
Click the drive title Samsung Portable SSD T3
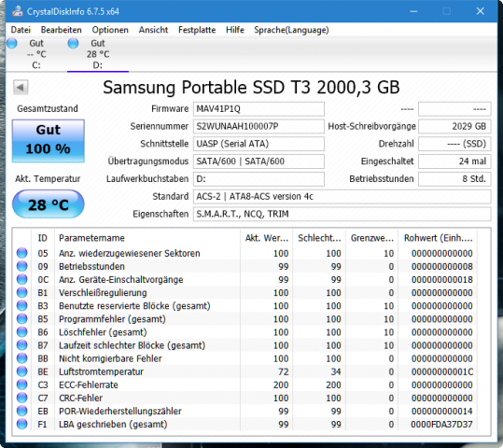[251, 87]
